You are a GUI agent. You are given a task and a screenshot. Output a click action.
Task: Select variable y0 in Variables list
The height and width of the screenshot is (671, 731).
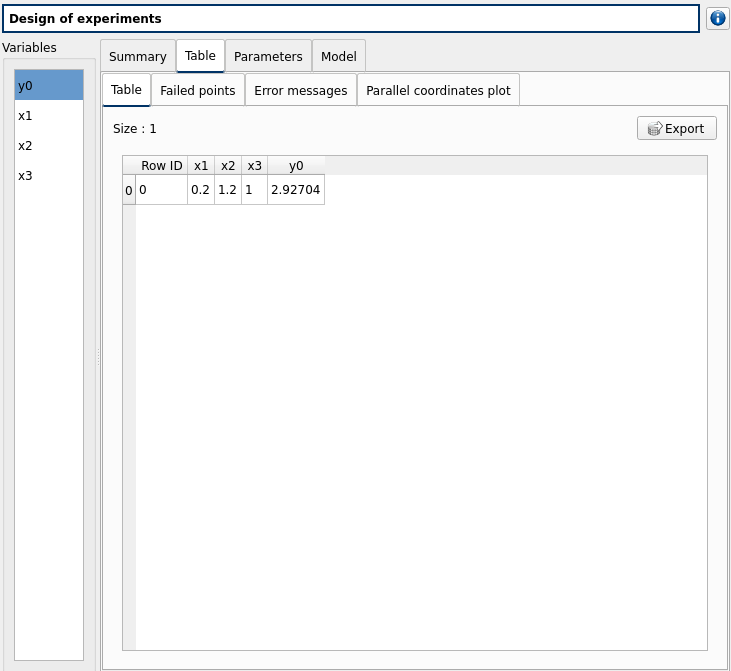49,85
